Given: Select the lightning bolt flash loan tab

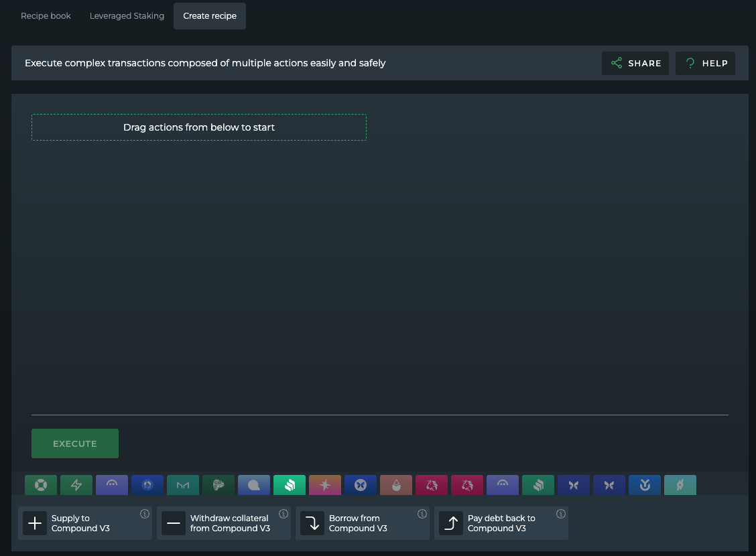Looking at the screenshot, I should [x=76, y=485].
